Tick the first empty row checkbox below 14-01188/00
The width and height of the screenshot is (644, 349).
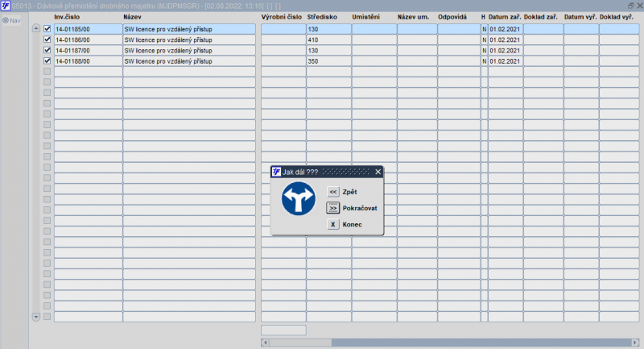coord(47,71)
